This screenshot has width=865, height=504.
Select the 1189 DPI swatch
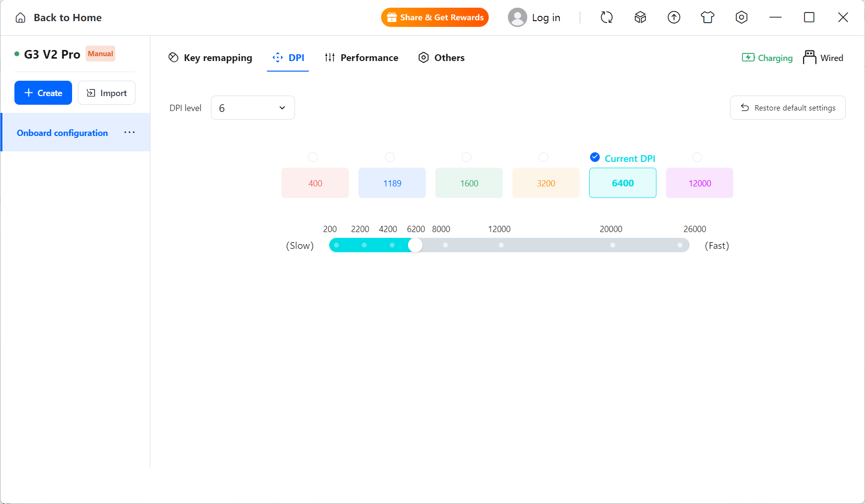point(392,183)
